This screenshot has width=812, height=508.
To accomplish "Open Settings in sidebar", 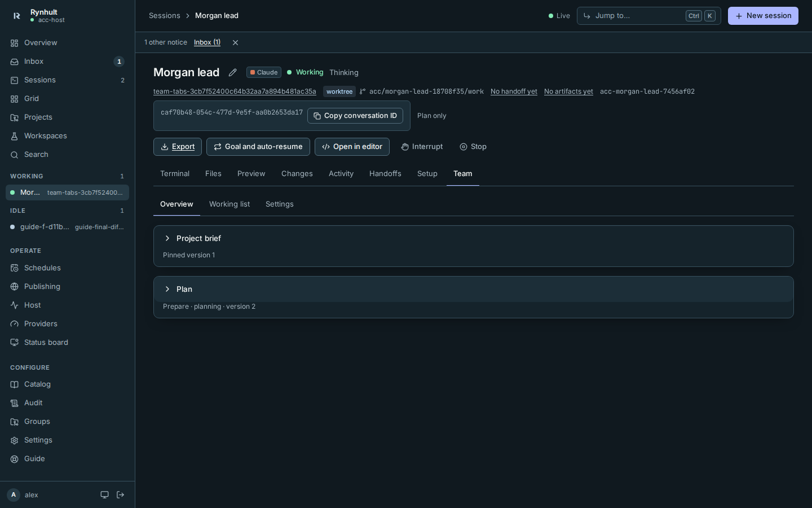I will pyautogui.click(x=67, y=440).
